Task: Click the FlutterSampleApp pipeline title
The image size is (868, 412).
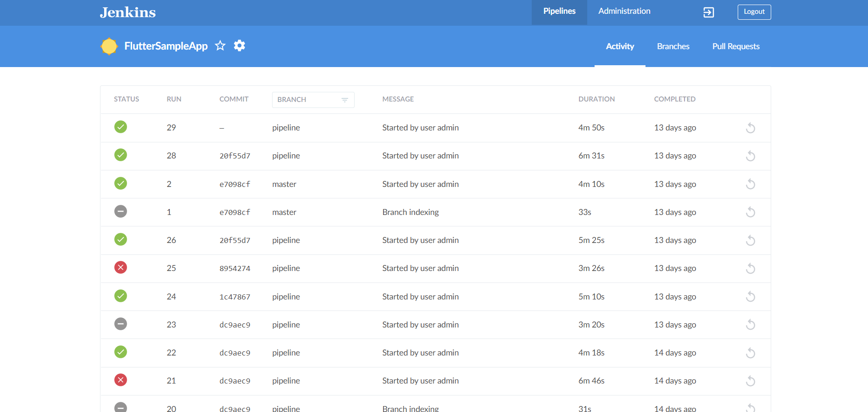Action: click(x=166, y=46)
